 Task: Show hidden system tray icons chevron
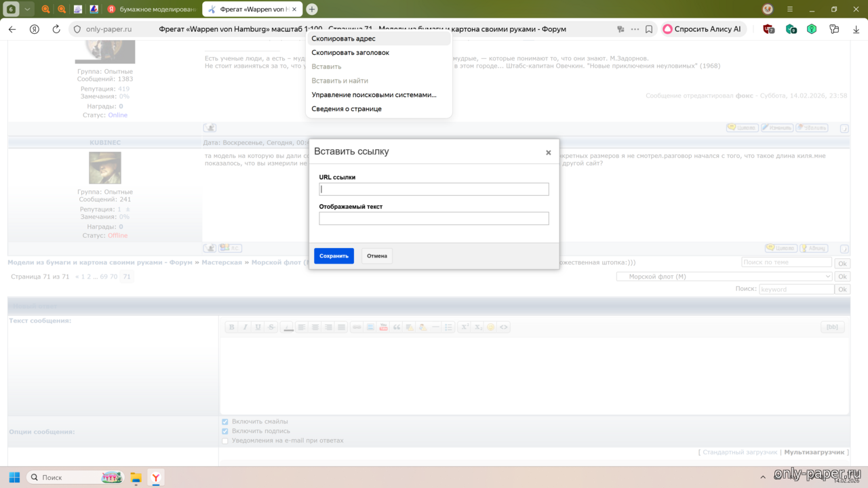764,478
